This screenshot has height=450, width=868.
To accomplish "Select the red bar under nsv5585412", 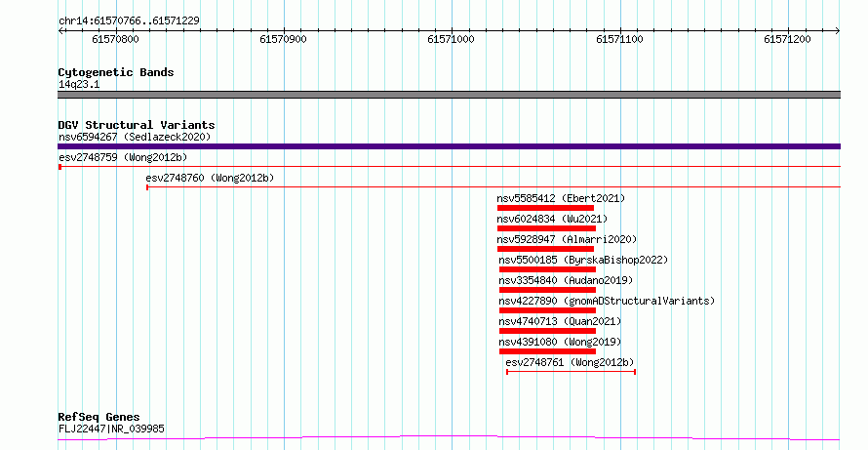I will pos(545,208).
